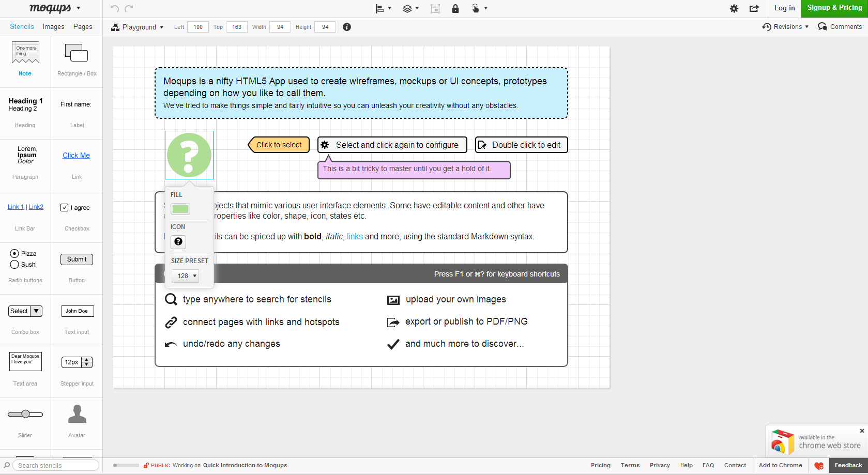Viewport: 868px width, 475px height.
Task: Expand the Playground page dropdown
Action: tap(138, 27)
